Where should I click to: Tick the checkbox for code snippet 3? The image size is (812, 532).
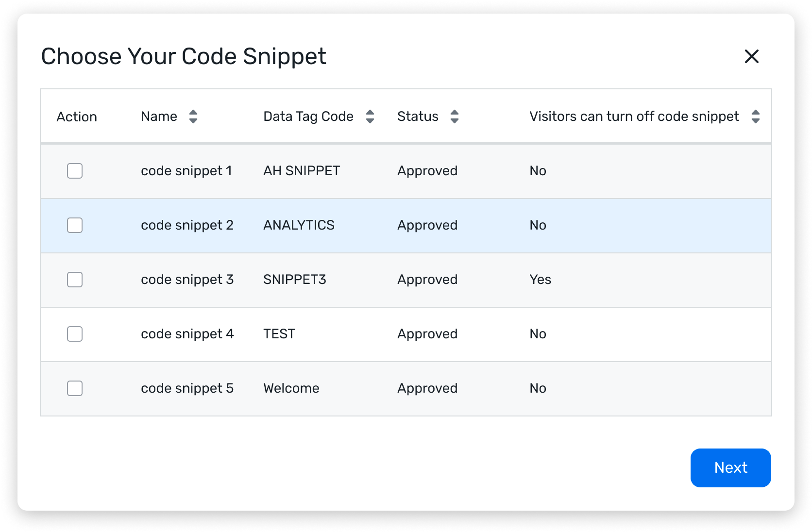click(x=75, y=280)
